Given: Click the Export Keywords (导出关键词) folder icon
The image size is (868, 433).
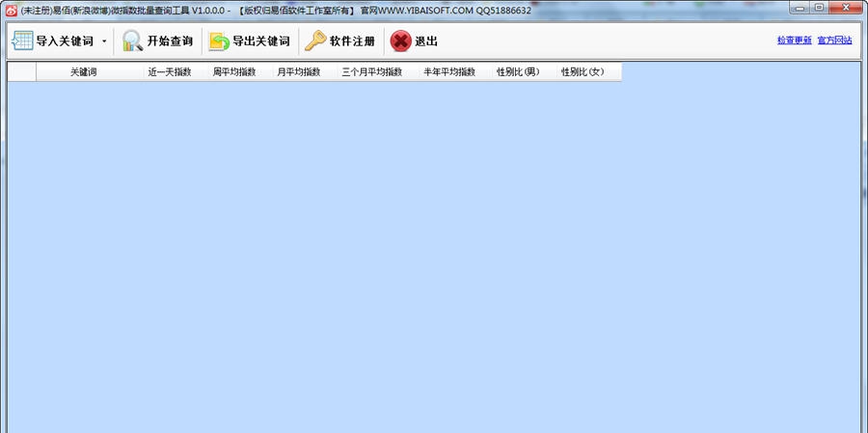Looking at the screenshot, I should point(219,41).
